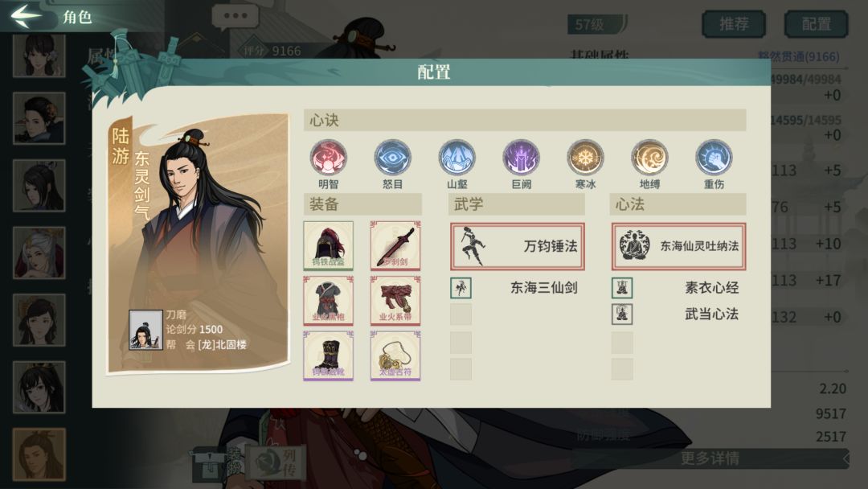
Task: Select the 寒冰 snowflake icon
Action: pos(585,158)
